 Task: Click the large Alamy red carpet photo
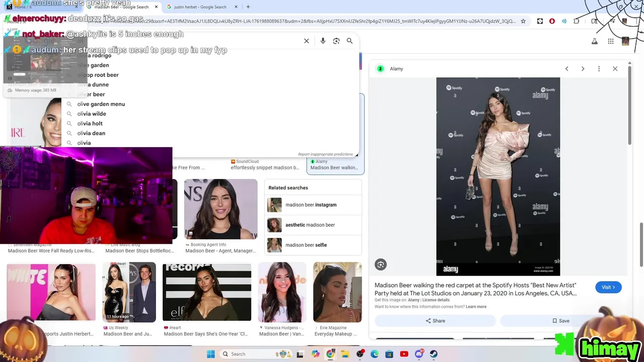coord(498,176)
